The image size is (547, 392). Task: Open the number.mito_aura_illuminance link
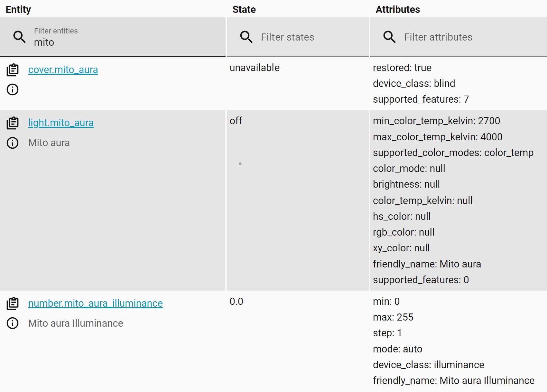click(x=95, y=303)
